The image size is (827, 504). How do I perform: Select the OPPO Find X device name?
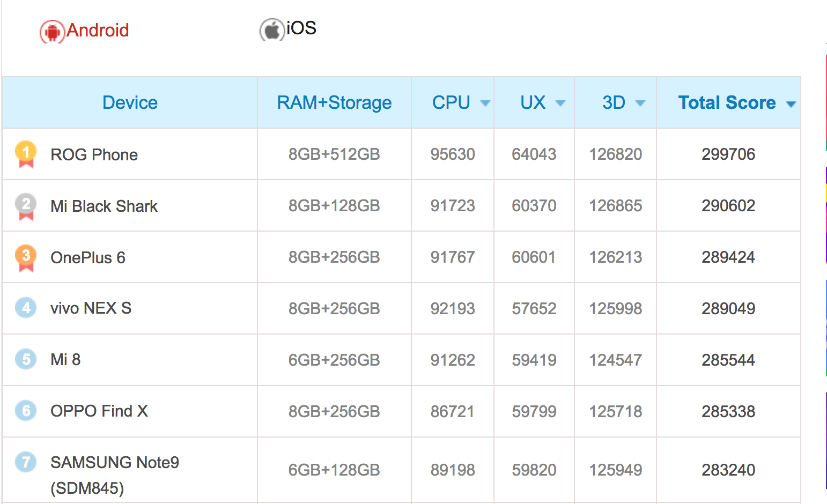99,411
